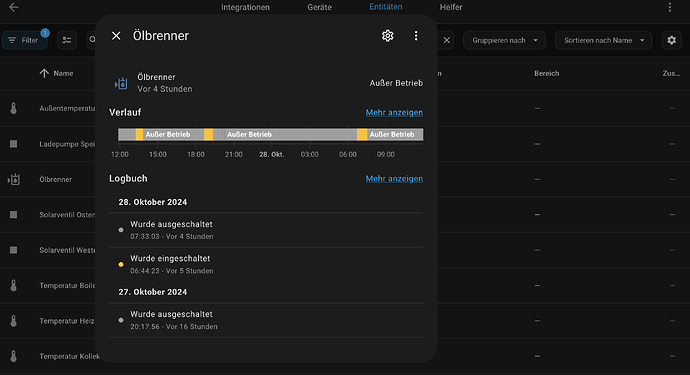Switch to the Entitäten tab
Screen dimensions: 690x375
click(x=385, y=7)
